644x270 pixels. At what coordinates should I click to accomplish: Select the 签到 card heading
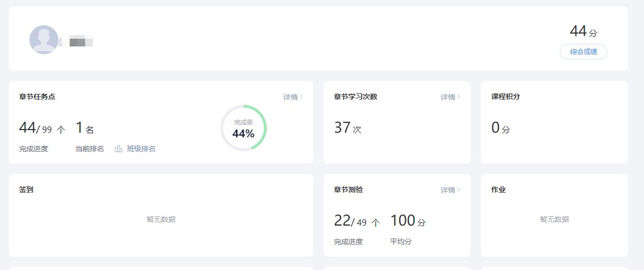(26, 189)
